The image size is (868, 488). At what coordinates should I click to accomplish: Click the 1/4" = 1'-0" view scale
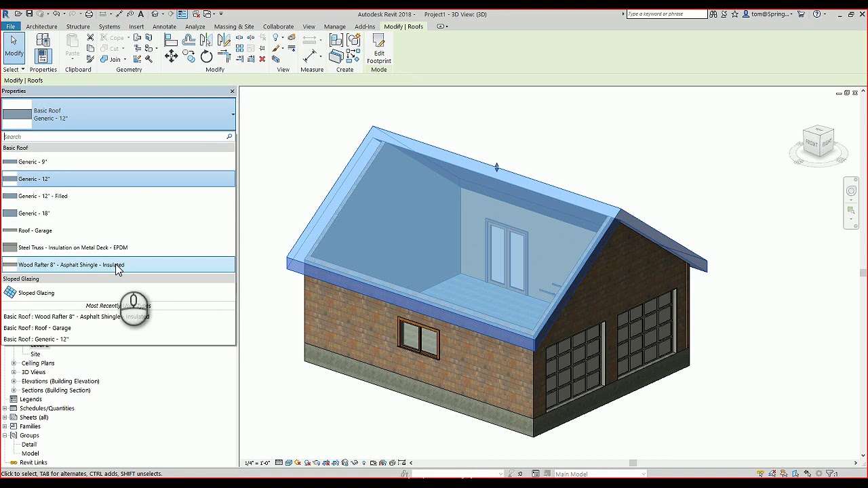click(257, 463)
